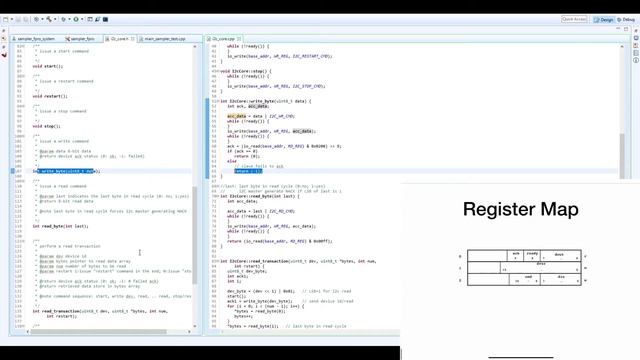The image size is (640, 360).
Task: Collapse the 'issue a write command' comment fold
Action: pyautogui.click(x=24, y=136)
